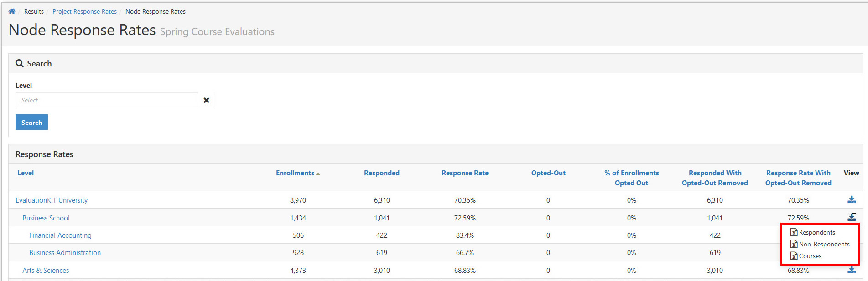Image resolution: width=868 pixels, height=281 pixels.
Task: Click response rate 83.4% cell
Action: (465, 235)
